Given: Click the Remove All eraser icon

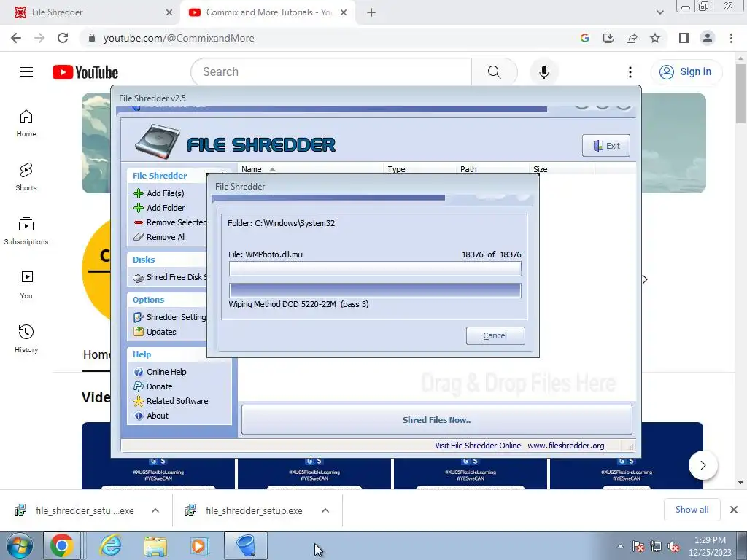Looking at the screenshot, I should tap(139, 237).
